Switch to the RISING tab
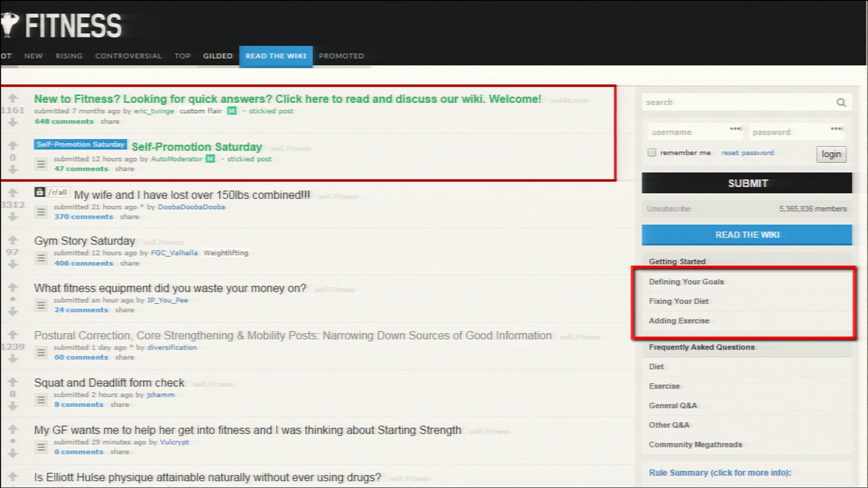 (x=69, y=56)
